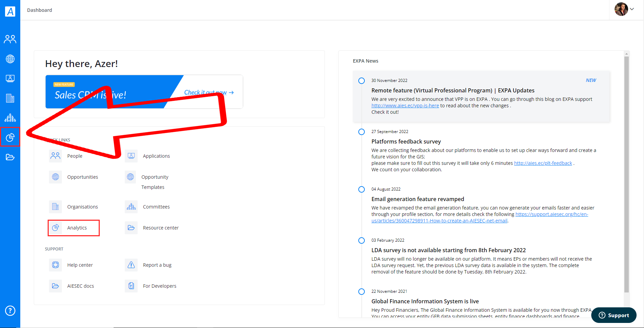644x328 pixels.
Task: Click the Support chat button
Action: pos(614,315)
